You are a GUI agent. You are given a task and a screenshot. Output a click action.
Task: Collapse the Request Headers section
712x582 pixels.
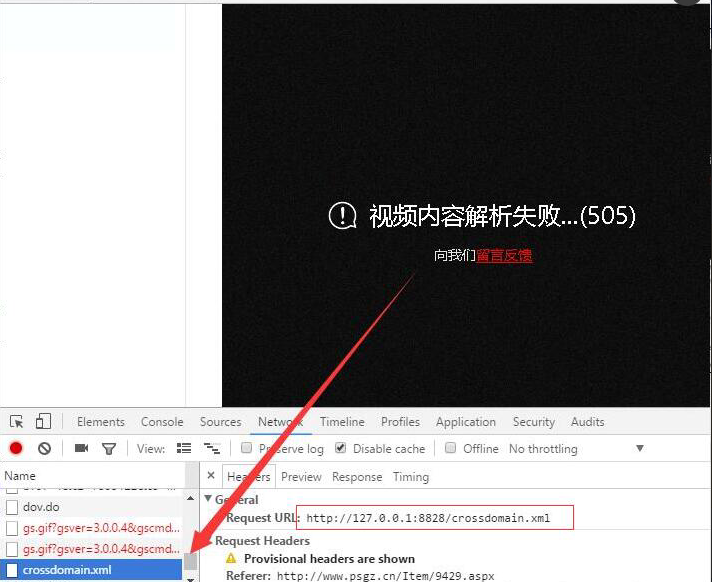(208, 541)
